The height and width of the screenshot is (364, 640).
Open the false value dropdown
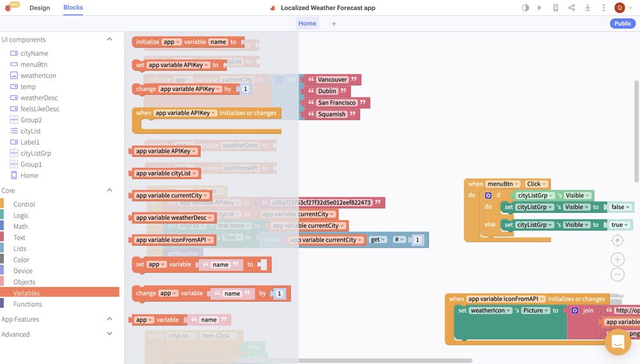click(620, 207)
